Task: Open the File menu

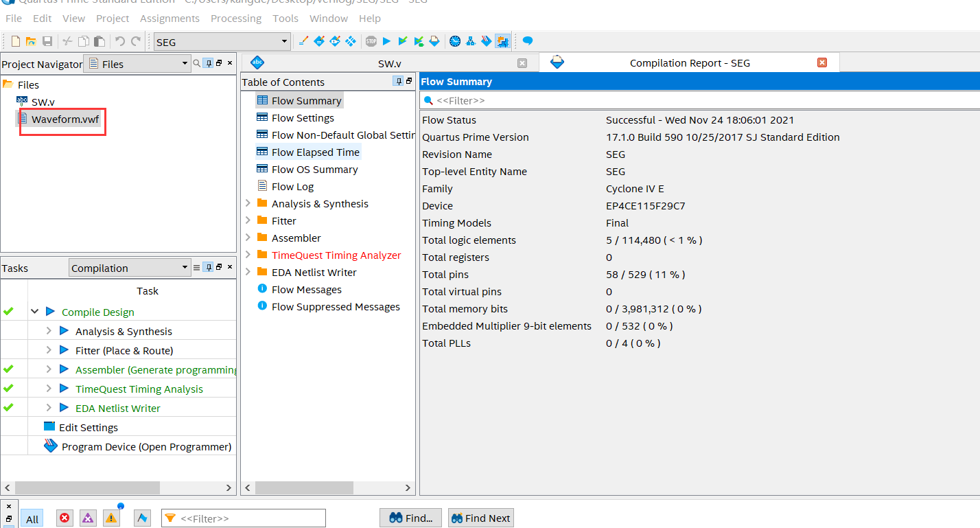Action: click(14, 19)
